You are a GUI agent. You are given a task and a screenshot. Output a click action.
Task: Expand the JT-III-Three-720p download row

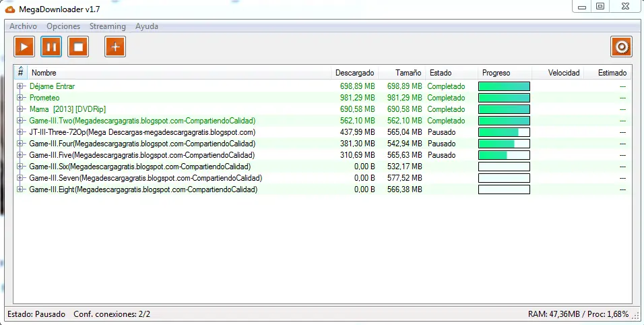coord(20,132)
